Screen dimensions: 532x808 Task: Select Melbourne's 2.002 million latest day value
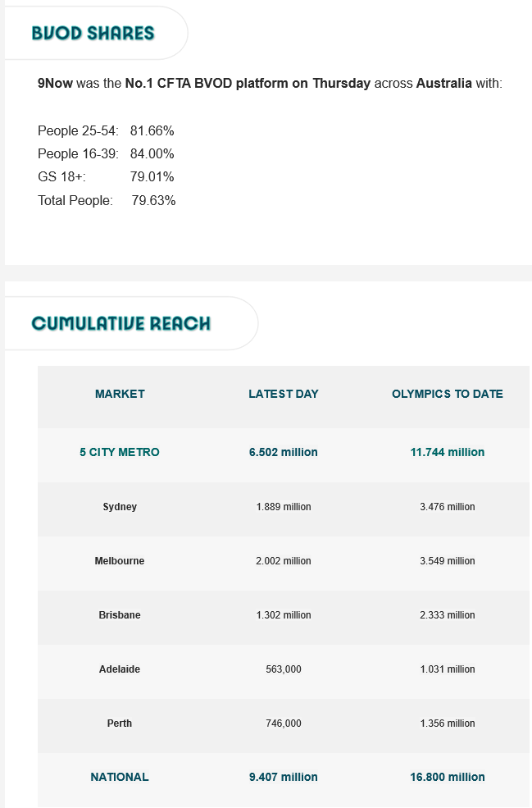point(284,561)
